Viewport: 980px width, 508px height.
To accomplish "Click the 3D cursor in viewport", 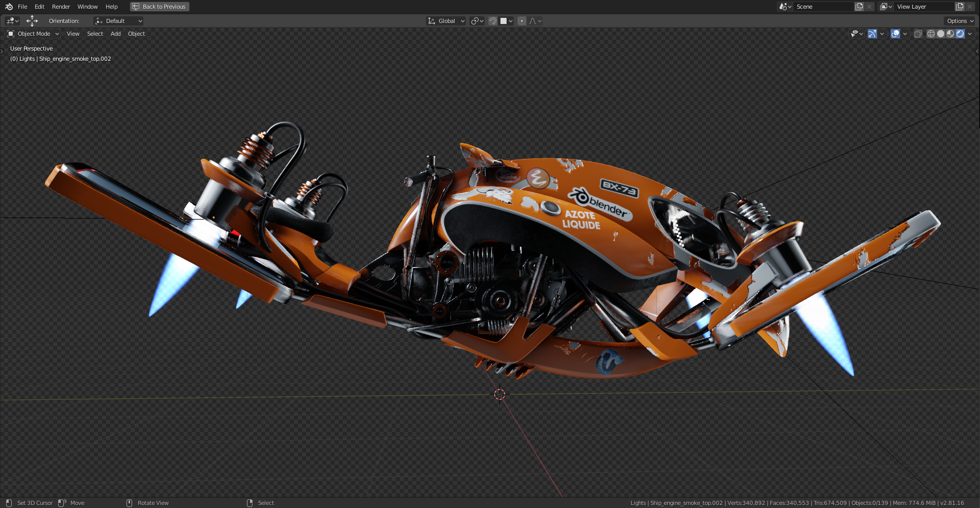I will coord(499,394).
